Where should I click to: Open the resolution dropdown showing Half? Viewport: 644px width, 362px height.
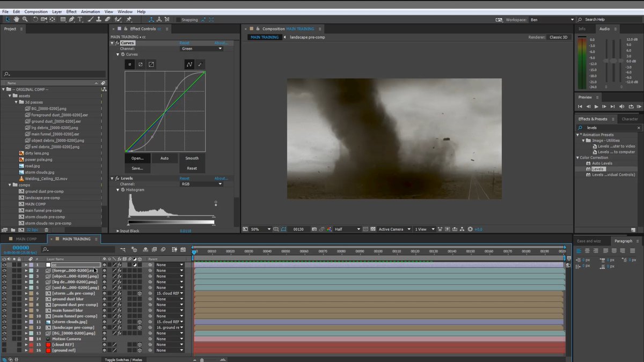pos(347,229)
